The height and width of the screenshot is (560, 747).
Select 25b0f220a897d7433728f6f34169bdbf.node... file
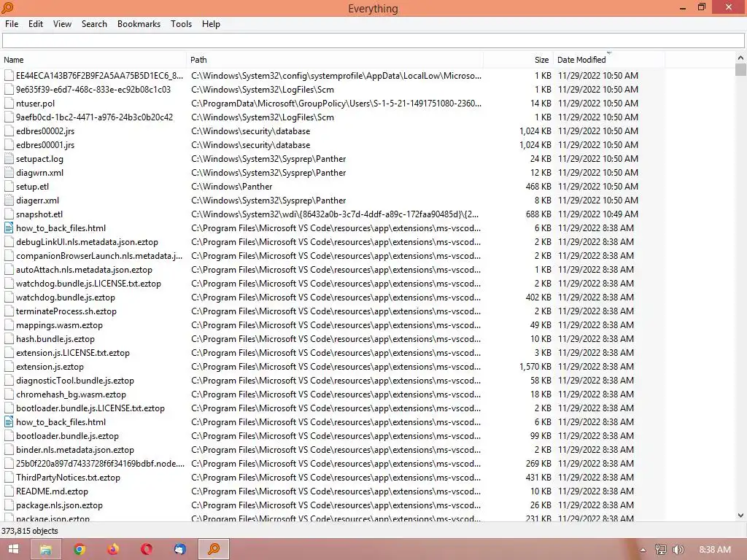[100, 463]
